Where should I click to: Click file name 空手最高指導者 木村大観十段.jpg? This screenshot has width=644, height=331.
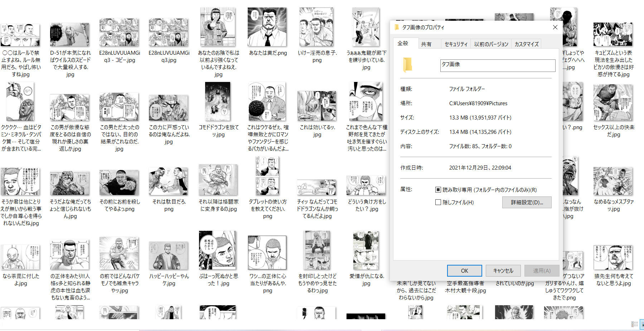465,287
